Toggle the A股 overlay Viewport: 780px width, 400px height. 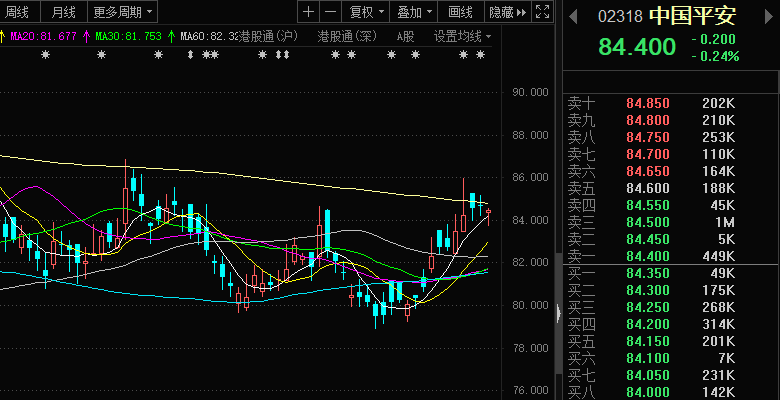click(x=405, y=36)
